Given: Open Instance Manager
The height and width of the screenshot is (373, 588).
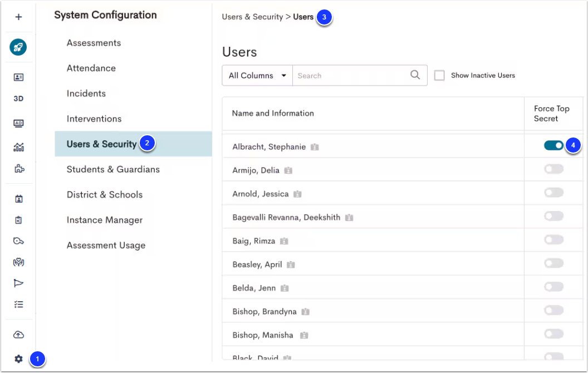Looking at the screenshot, I should tap(105, 220).
